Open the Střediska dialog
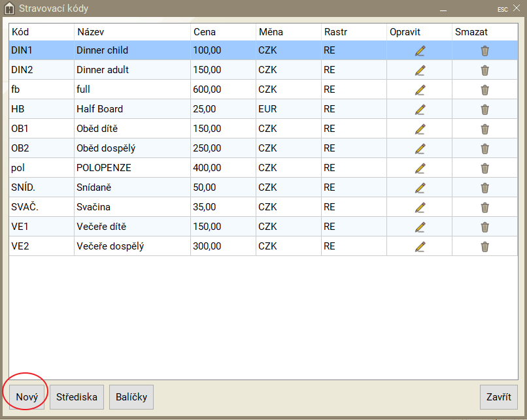 tap(76, 397)
